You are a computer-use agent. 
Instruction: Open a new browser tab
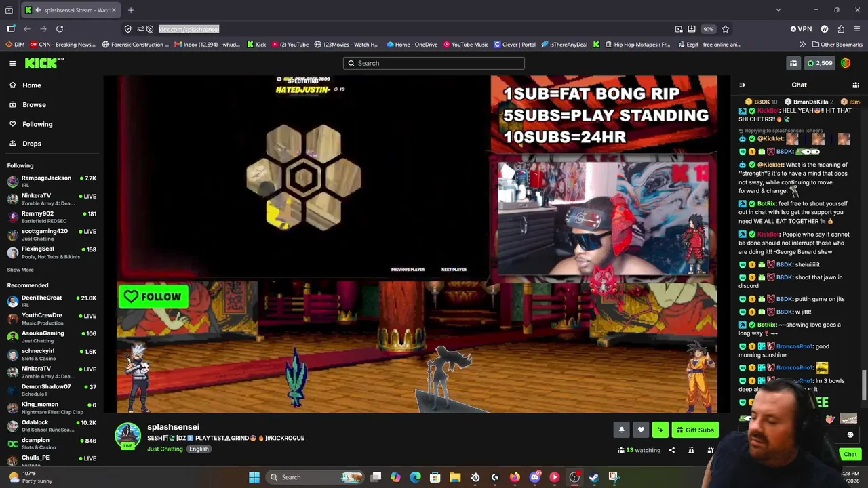pyautogui.click(x=131, y=10)
